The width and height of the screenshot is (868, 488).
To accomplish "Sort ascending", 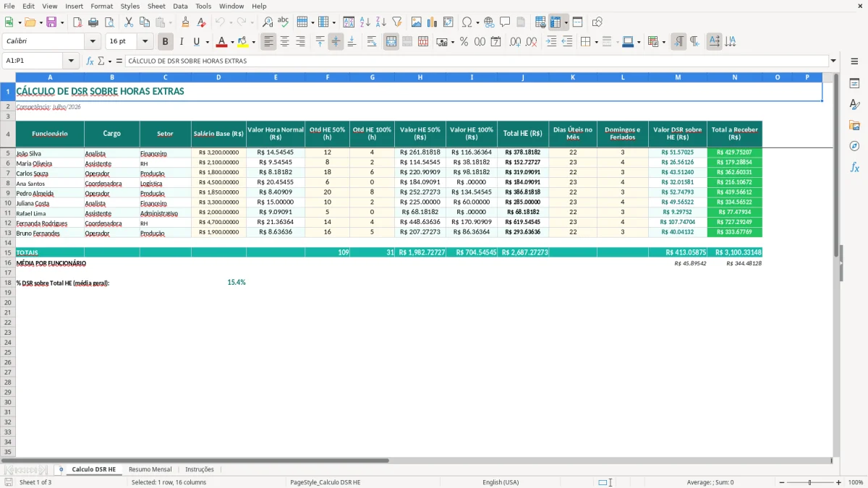I will [x=365, y=22].
